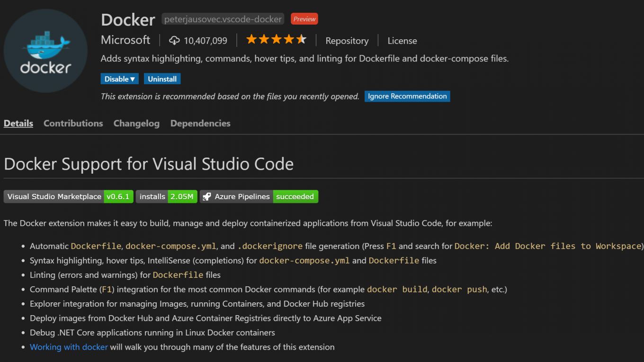Open the Changelog tab

136,123
